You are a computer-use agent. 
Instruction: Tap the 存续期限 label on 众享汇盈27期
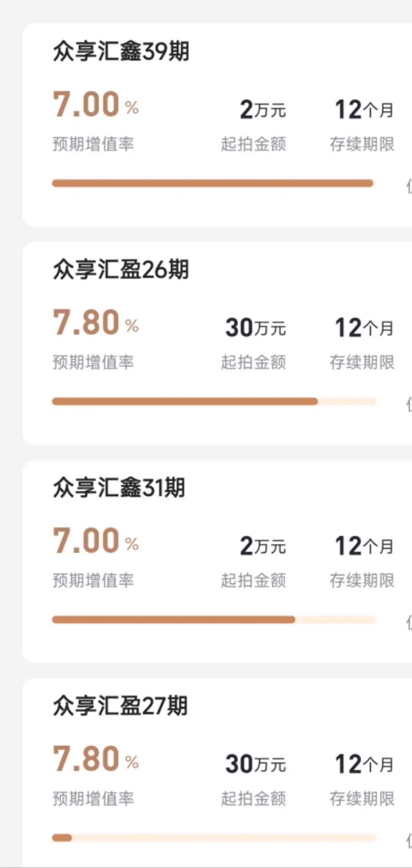[363, 798]
